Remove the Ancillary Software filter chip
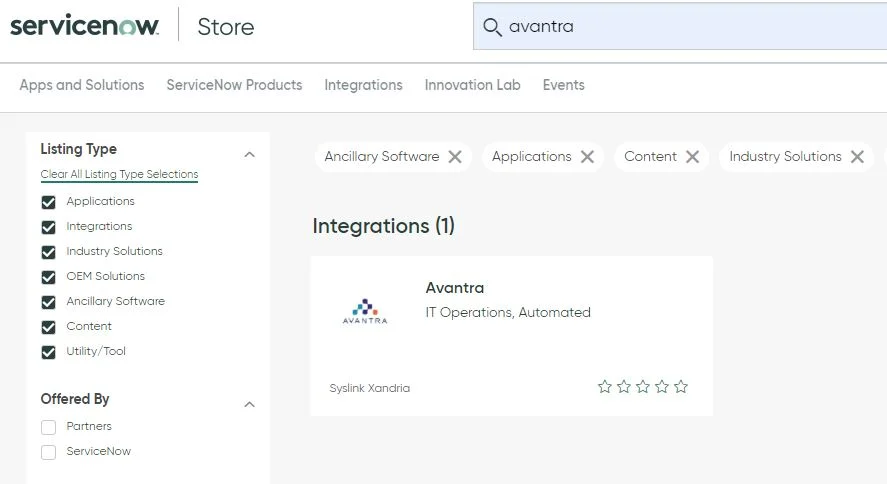887x484 pixels. pos(455,157)
